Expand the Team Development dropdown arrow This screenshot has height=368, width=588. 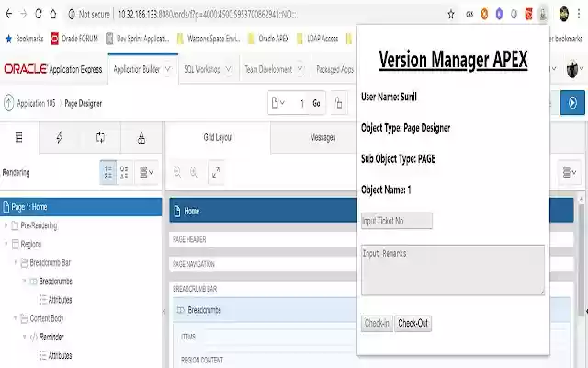click(300, 69)
